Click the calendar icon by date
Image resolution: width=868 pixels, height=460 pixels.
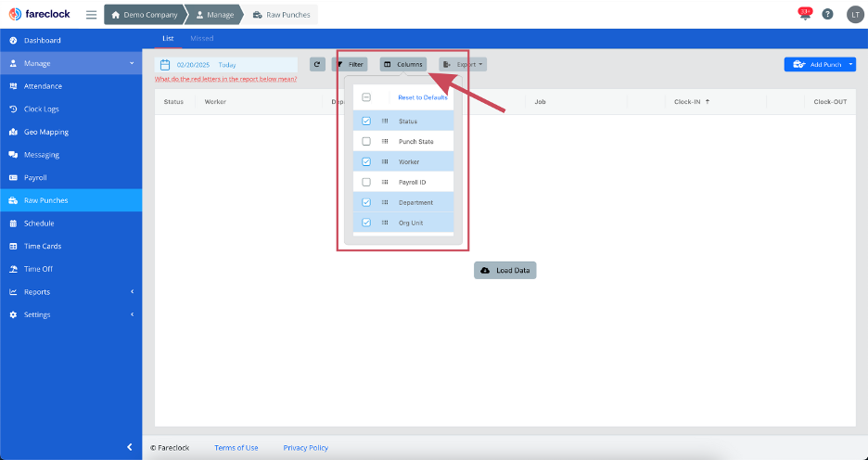point(164,65)
